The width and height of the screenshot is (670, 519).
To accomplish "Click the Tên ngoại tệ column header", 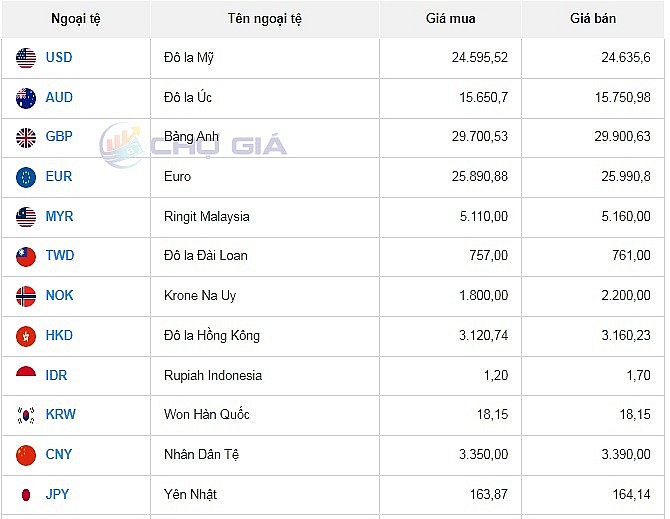I will (x=264, y=19).
